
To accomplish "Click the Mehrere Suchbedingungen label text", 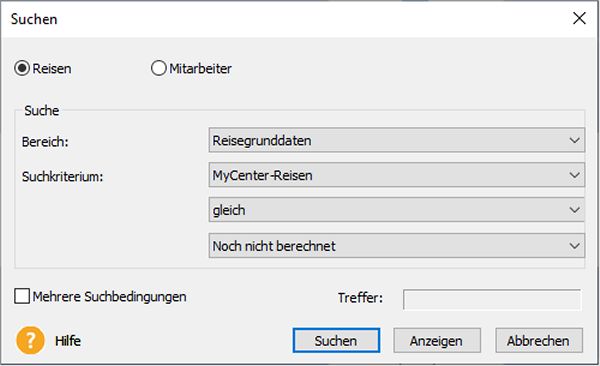I will tap(109, 297).
